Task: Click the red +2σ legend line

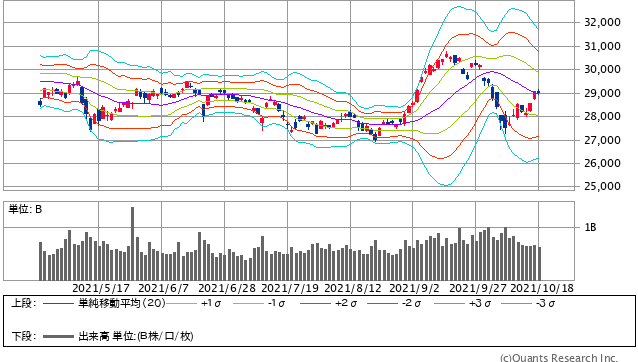Action: [x=315, y=303]
